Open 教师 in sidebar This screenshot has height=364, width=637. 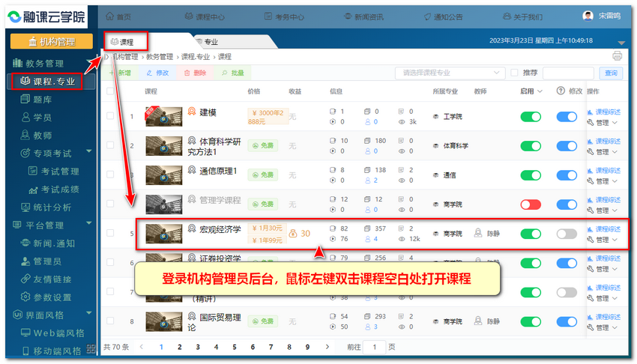coord(37,135)
